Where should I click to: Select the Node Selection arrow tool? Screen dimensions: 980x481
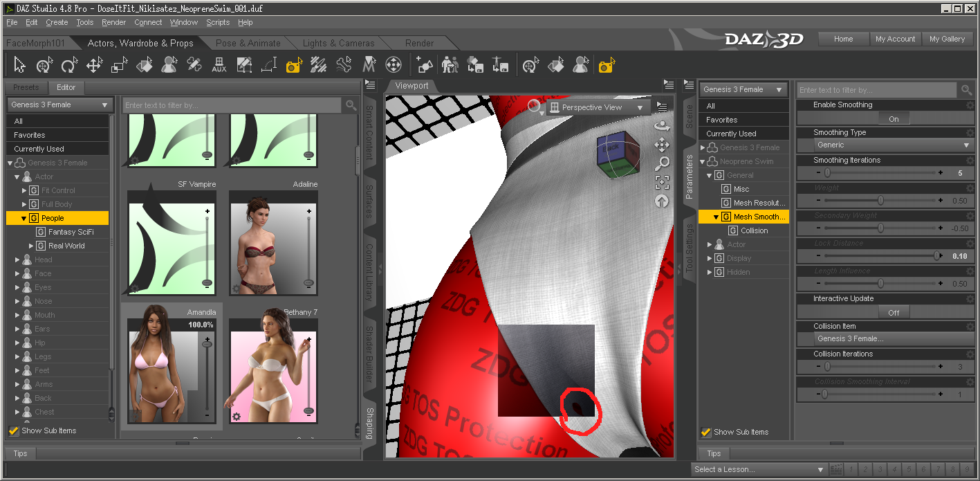(19, 66)
